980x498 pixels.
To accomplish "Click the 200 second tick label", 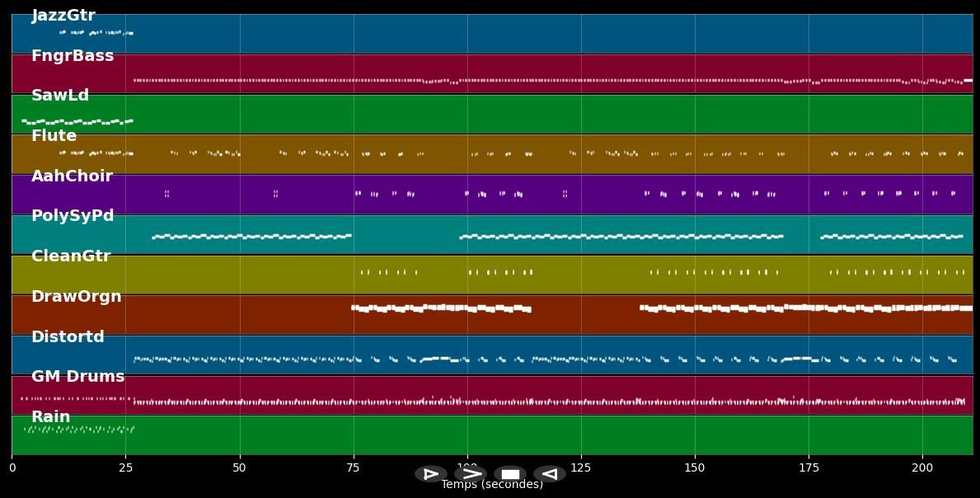I will [922, 467].
